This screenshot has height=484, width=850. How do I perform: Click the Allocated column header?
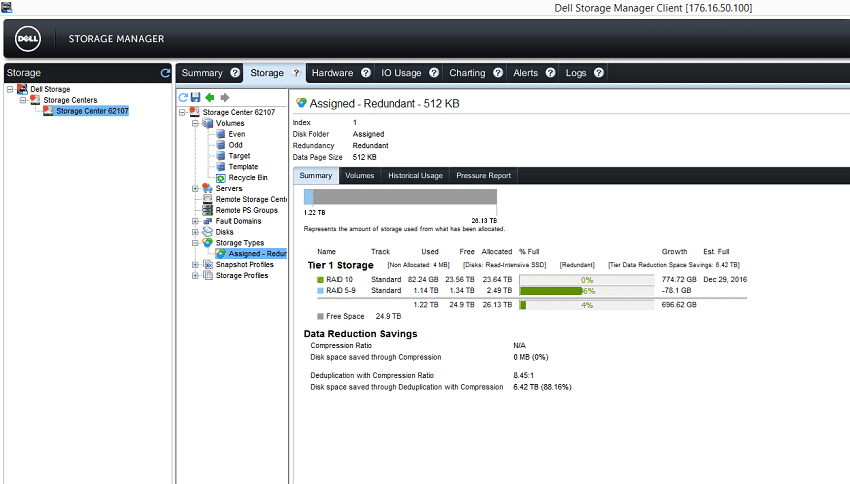(x=497, y=251)
